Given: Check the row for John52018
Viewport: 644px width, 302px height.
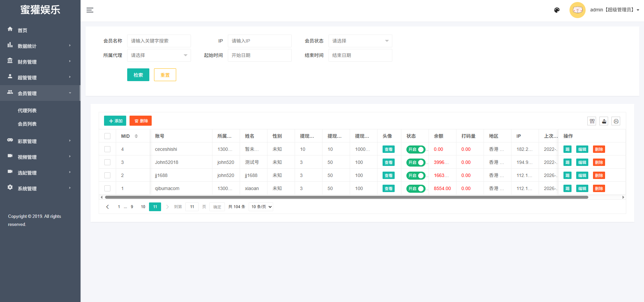Looking at the screenshot, I should click(x=107, y=162).
